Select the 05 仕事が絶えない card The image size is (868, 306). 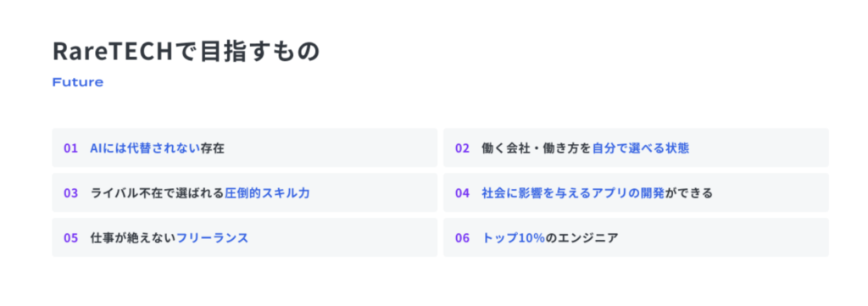pyautogui.click(x=245, y=237)
